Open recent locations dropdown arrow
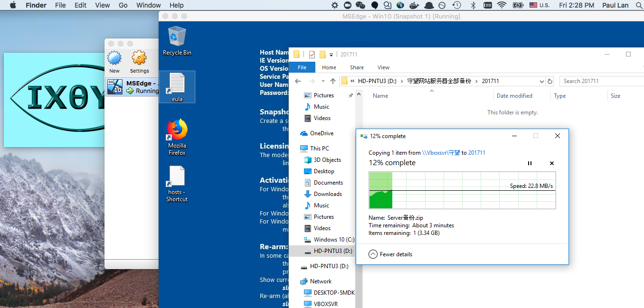The width and height of the screenshot is (644, 308). (323, 81)
